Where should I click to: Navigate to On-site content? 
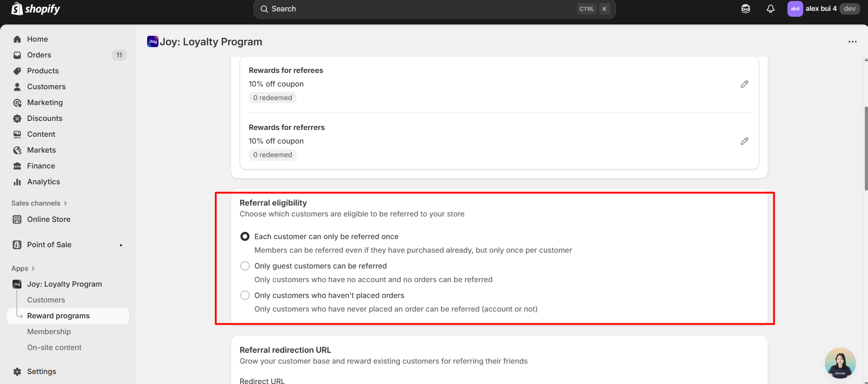click(54, 347)
